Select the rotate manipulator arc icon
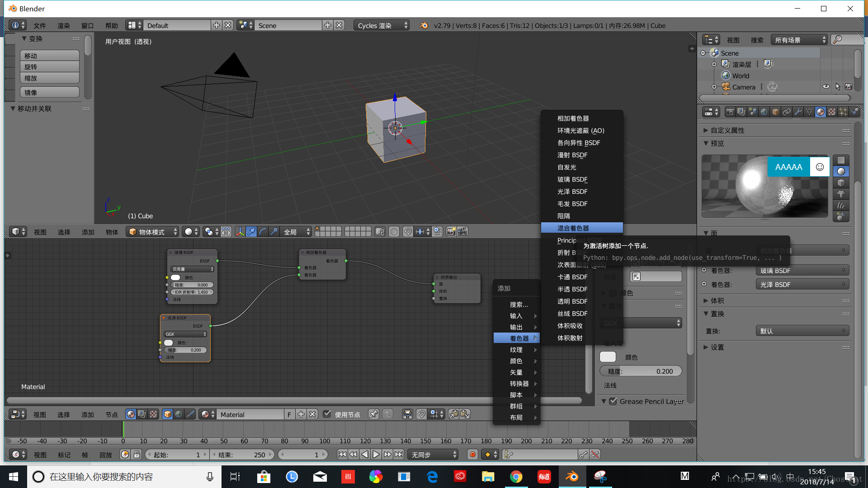Screen dimensions: 868x488 [x=263, y=232]
